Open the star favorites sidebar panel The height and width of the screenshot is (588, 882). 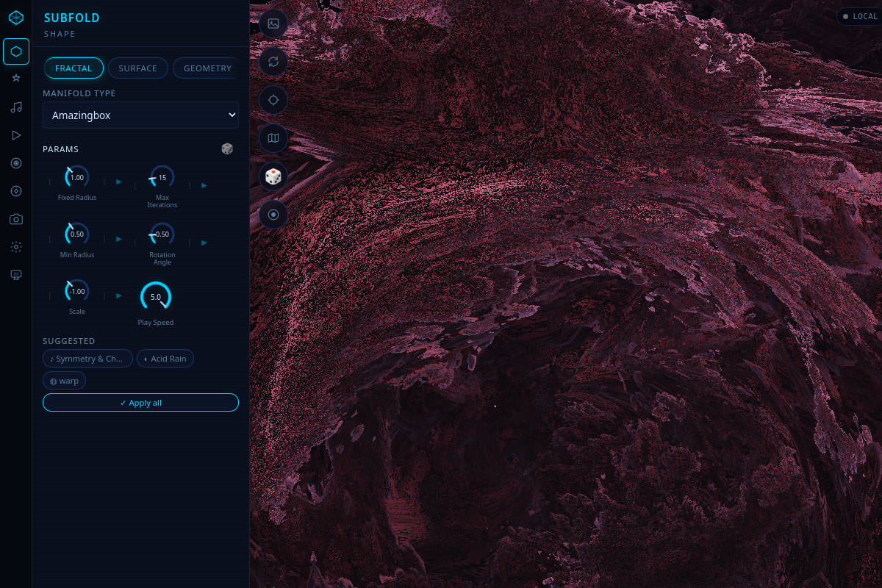(16, 78)
